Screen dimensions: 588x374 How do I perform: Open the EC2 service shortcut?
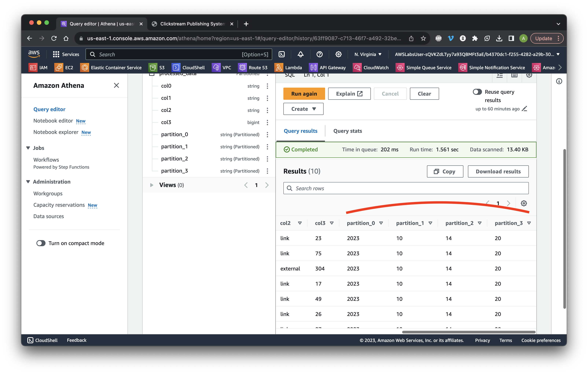[x=64, y=68]
